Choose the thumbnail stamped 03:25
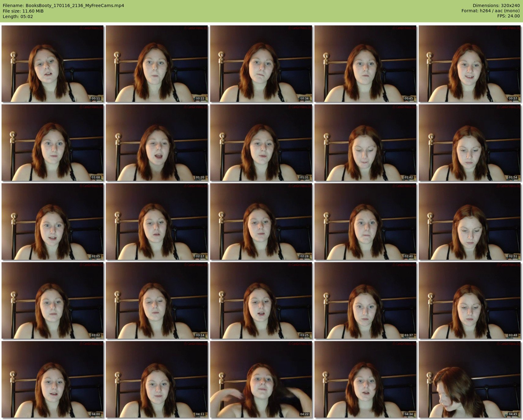This screenshot has height=420, width=523. tap(261, 300)
